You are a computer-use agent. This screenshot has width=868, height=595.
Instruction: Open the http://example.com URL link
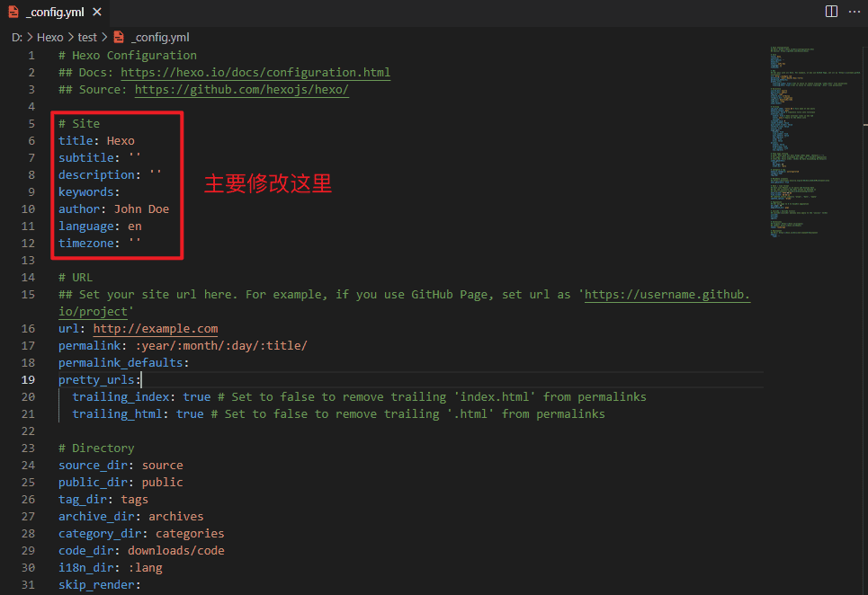pos(155,328)
